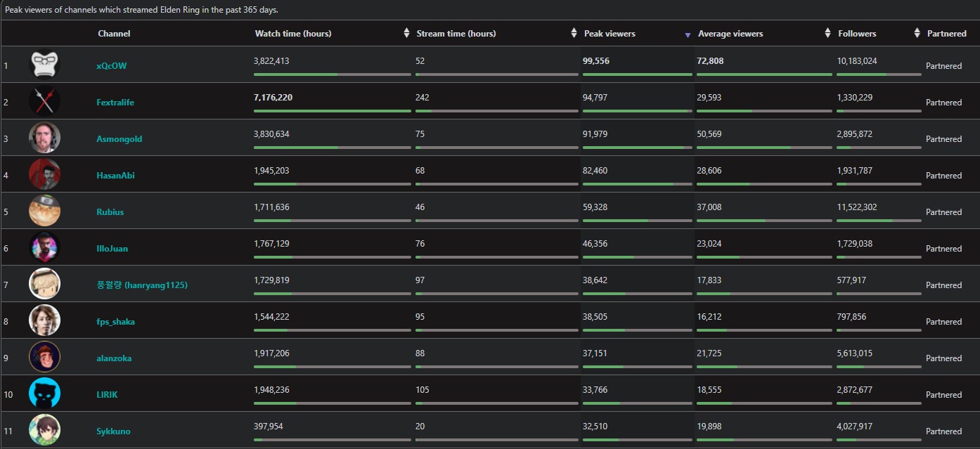
Task: Click HasanAbi's watch time 1,945,203
Action: point(271,171)
